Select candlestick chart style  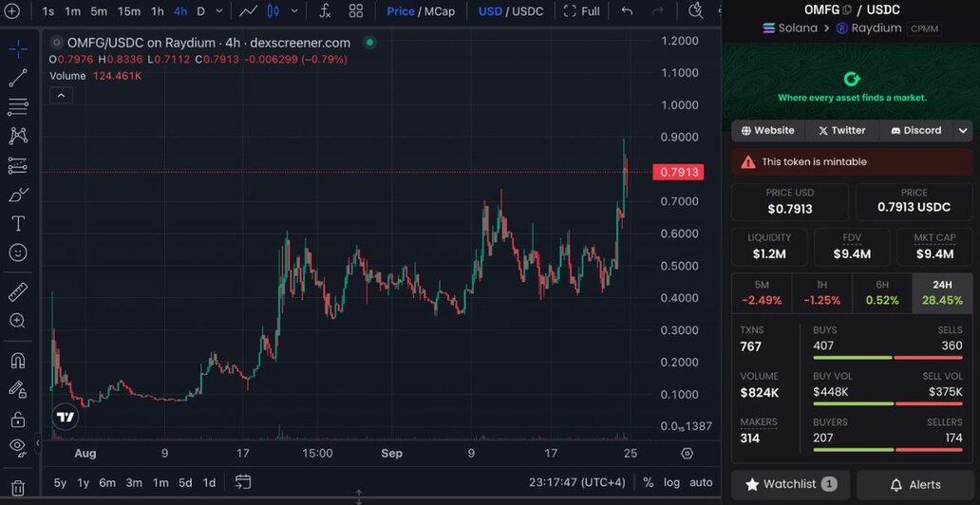point(273,11)
